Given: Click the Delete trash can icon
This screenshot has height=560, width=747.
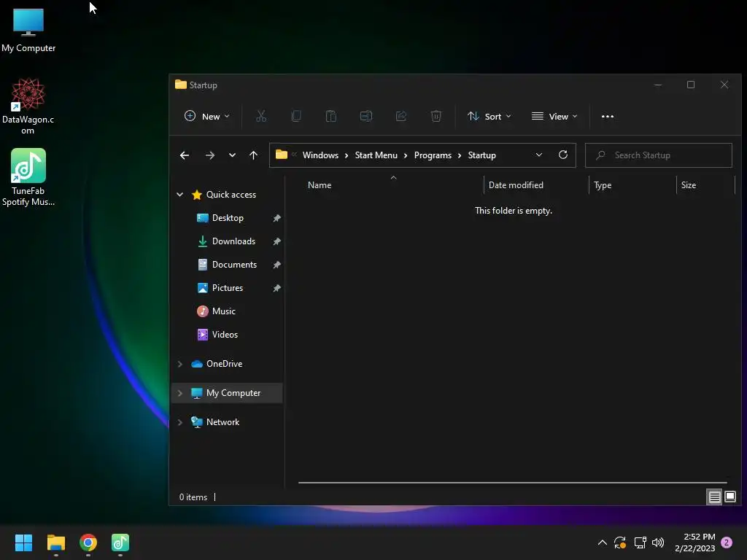Looking at the screenshot, I should pos(436,116).
